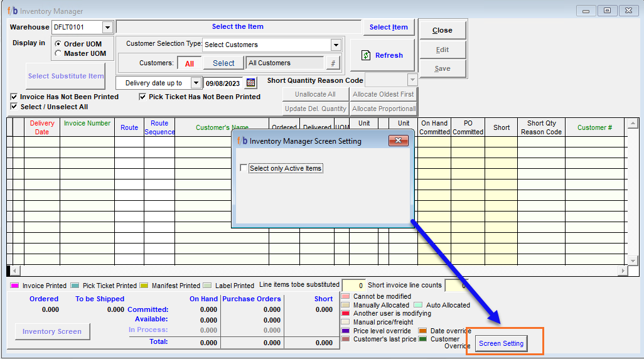Screen dimensions: 644x359
Task: Click the calendar icon beside delivery date
Action: (x=251, y=83)
